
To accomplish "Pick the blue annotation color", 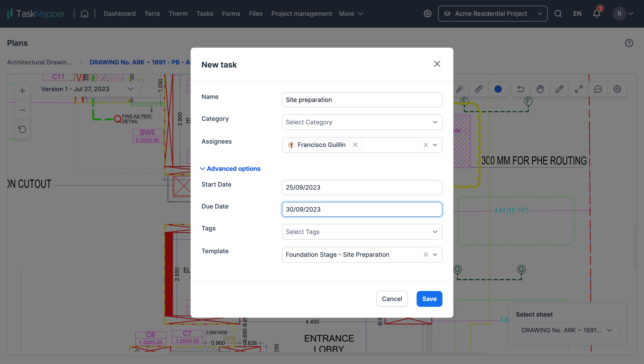I will [498, 89].
